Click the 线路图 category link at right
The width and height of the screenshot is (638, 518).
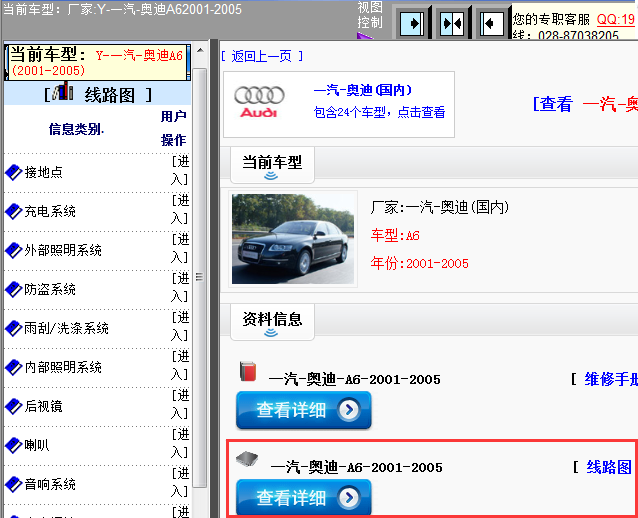[609, 467]
